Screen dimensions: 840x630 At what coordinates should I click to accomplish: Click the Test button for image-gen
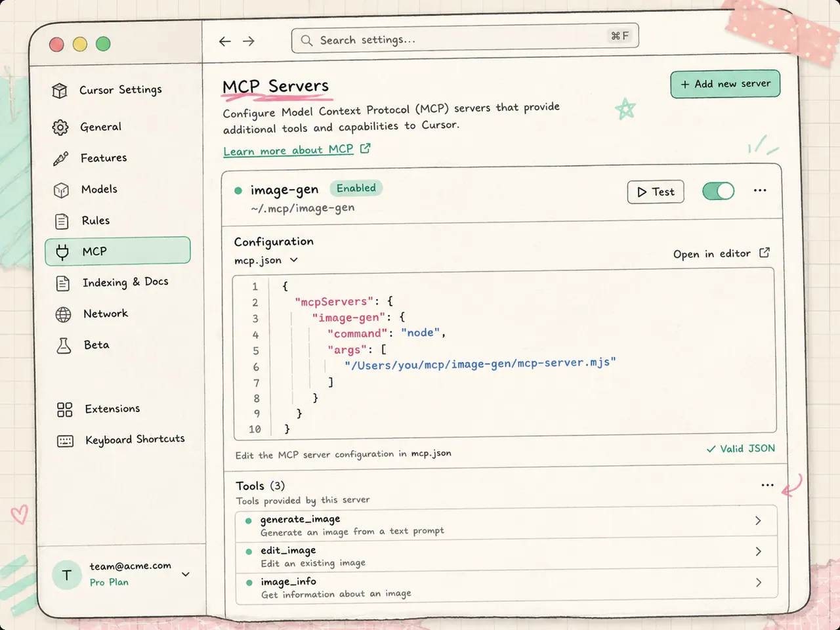(656, 192)
